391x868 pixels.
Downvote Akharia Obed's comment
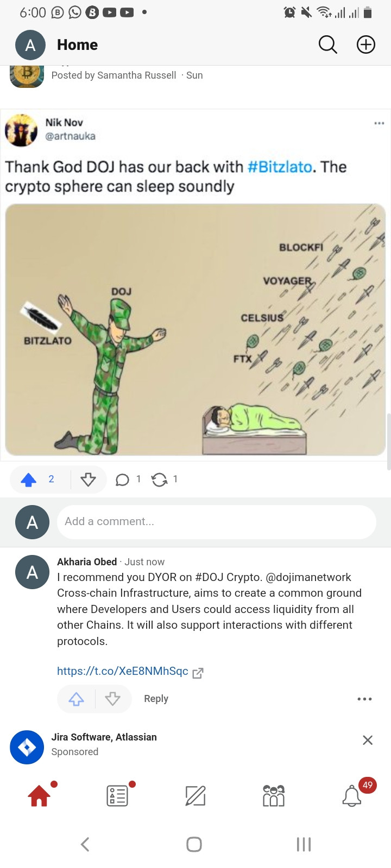(x=112, y=699)
